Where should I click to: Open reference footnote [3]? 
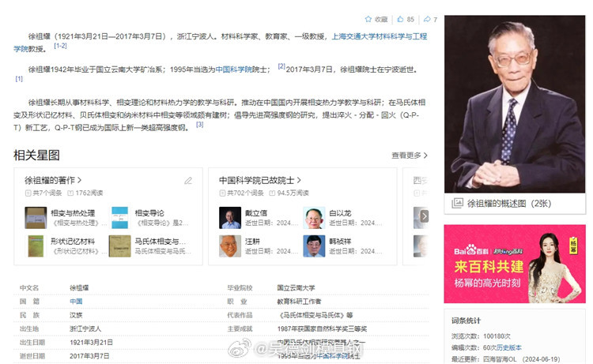coord(200,124)
